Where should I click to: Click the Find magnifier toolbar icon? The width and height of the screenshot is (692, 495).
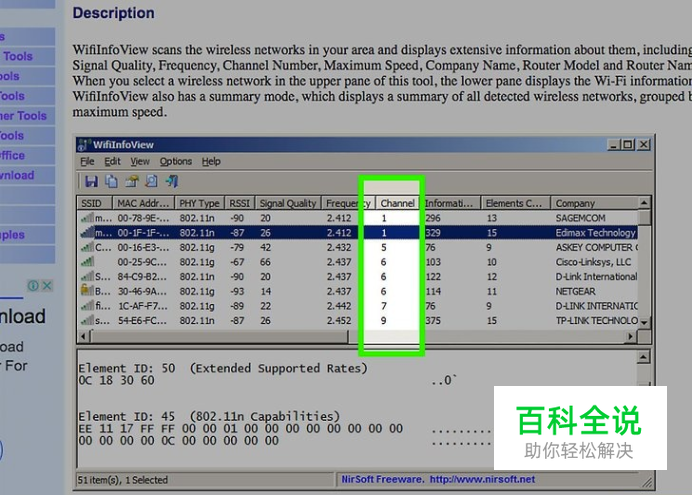[151, 181]
